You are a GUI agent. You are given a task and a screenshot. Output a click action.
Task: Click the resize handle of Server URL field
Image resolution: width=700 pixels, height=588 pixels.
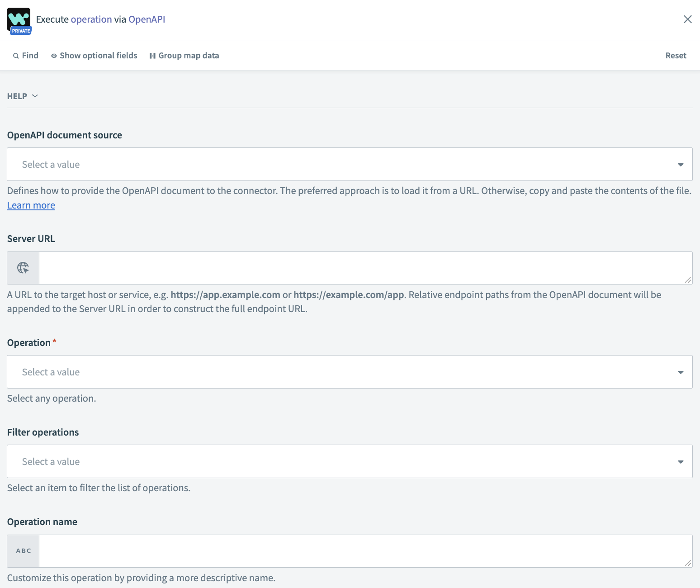tap(688, 280)
